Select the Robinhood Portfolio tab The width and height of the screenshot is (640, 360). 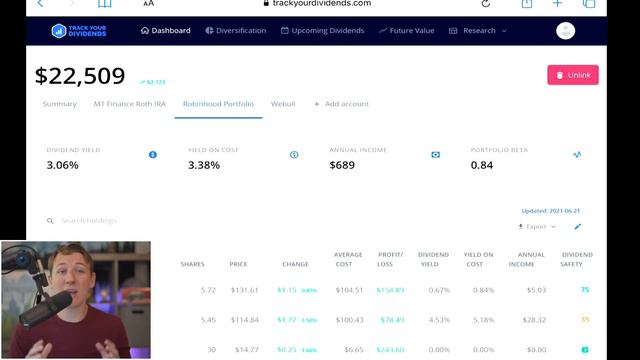click(218, 104)
